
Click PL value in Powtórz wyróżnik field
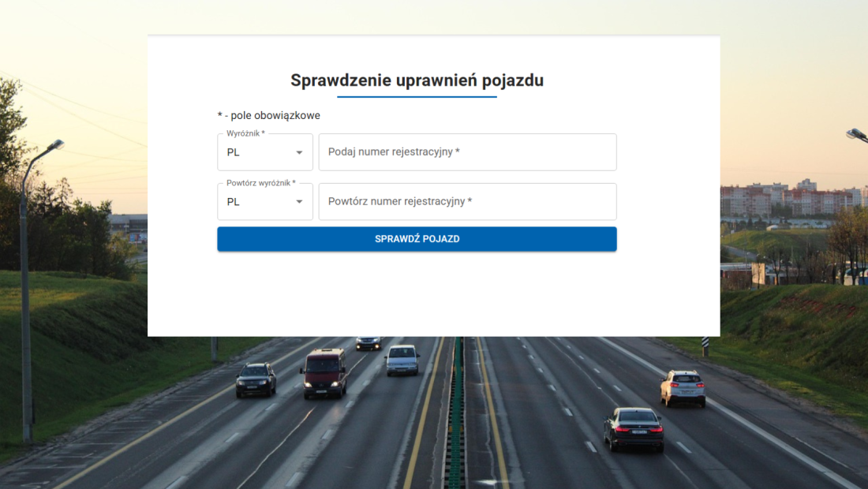tap(234, 202)
